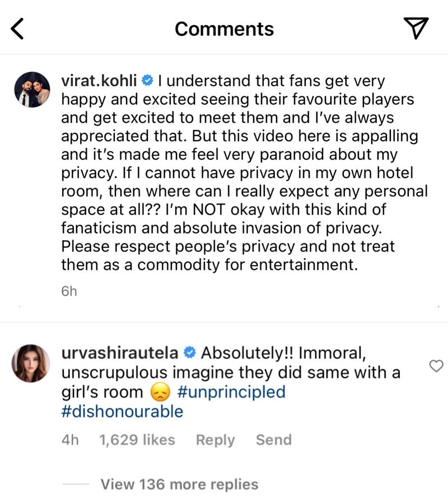Tap the verified badge beside virat.kohli
The height and width of the screenshot is (503, 448).
coord(147,81)
